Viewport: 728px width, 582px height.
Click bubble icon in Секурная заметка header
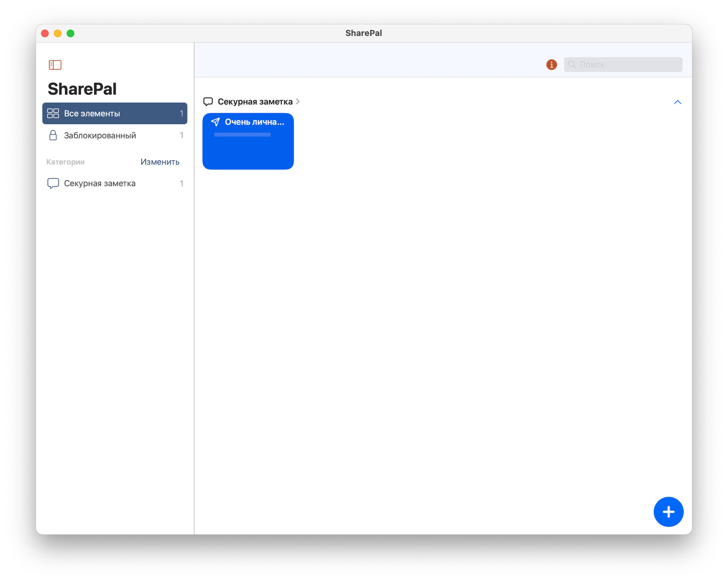pos(208,102)
